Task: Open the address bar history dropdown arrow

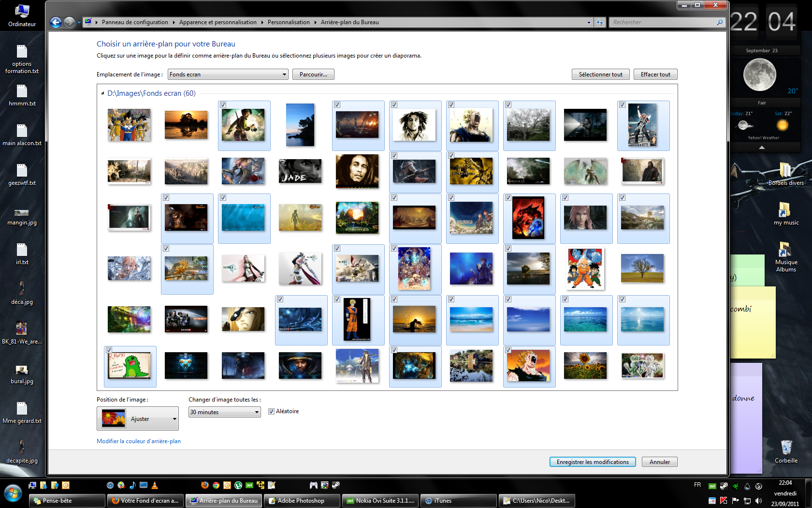Action: click(589, 22)
